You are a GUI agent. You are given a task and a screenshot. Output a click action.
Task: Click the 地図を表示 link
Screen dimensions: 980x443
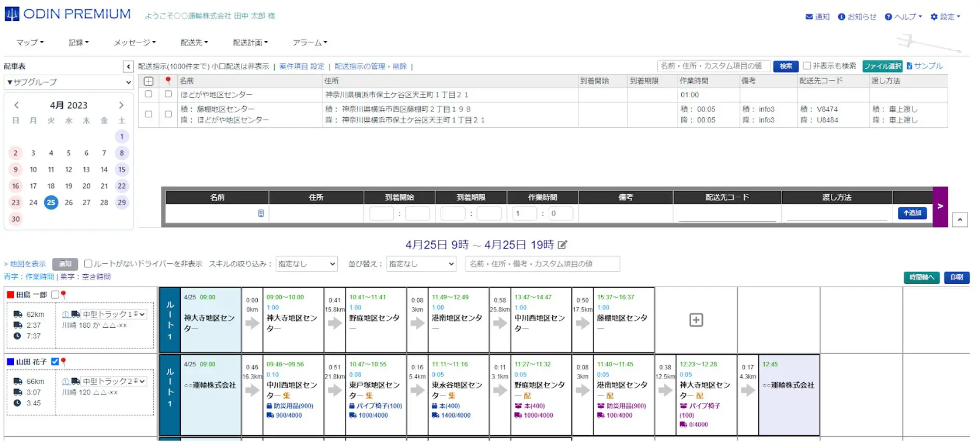coord(28,264)
